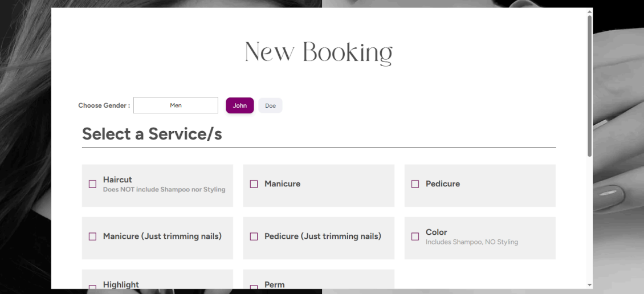
Task: Switch to the Doe button
Action: pyautogui.click(x=270, y=105)
